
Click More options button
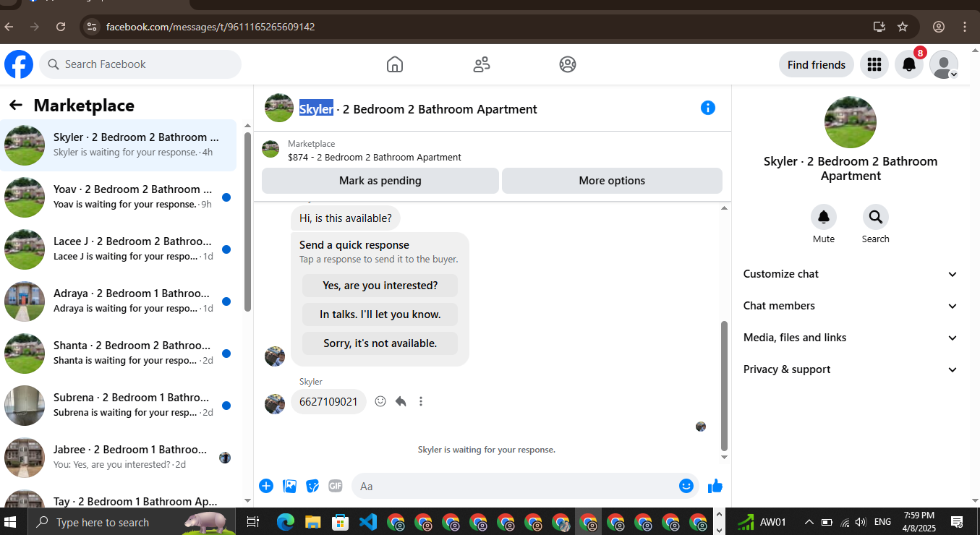point(612,181)
